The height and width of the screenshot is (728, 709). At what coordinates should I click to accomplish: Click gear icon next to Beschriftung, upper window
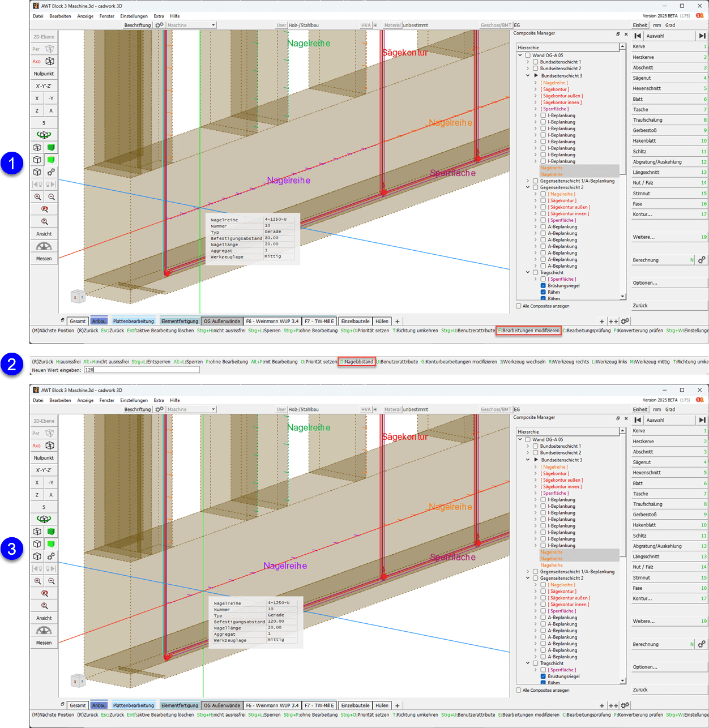(x=159, y=25)
